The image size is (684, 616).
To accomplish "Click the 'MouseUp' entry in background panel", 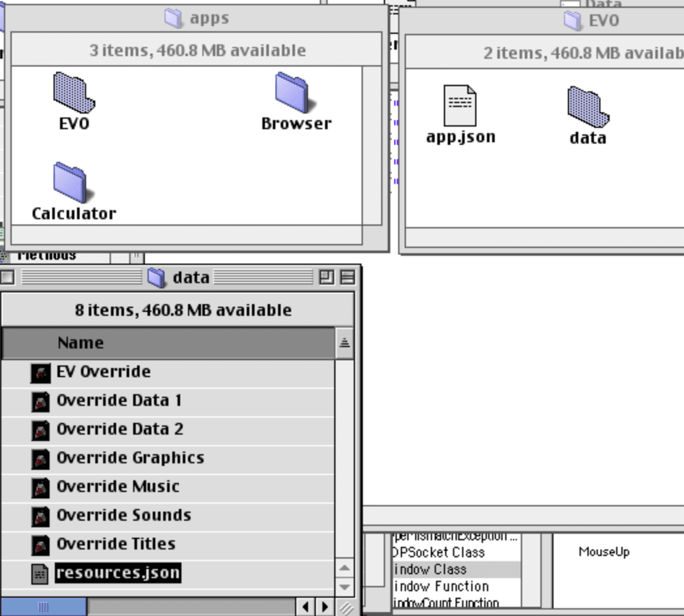I will point(604,552).
